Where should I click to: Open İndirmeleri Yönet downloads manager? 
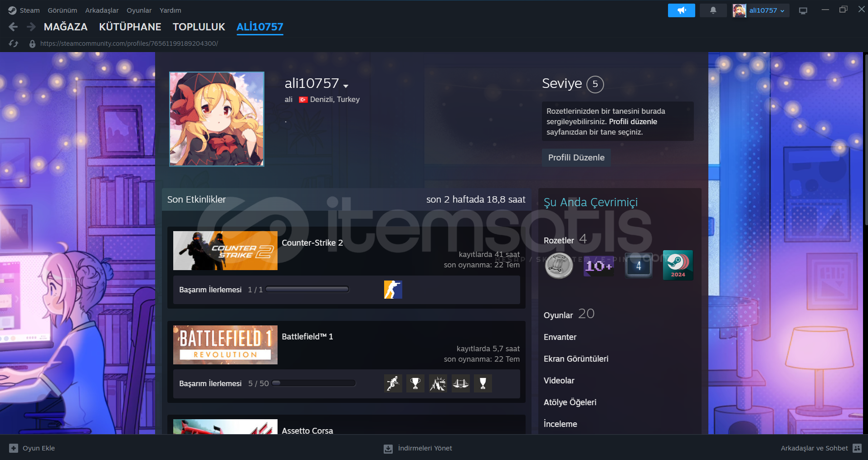(x=418, y=449)
